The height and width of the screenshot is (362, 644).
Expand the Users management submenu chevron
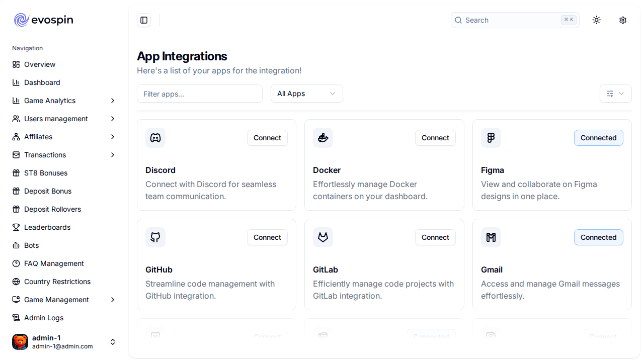point(113,119)
